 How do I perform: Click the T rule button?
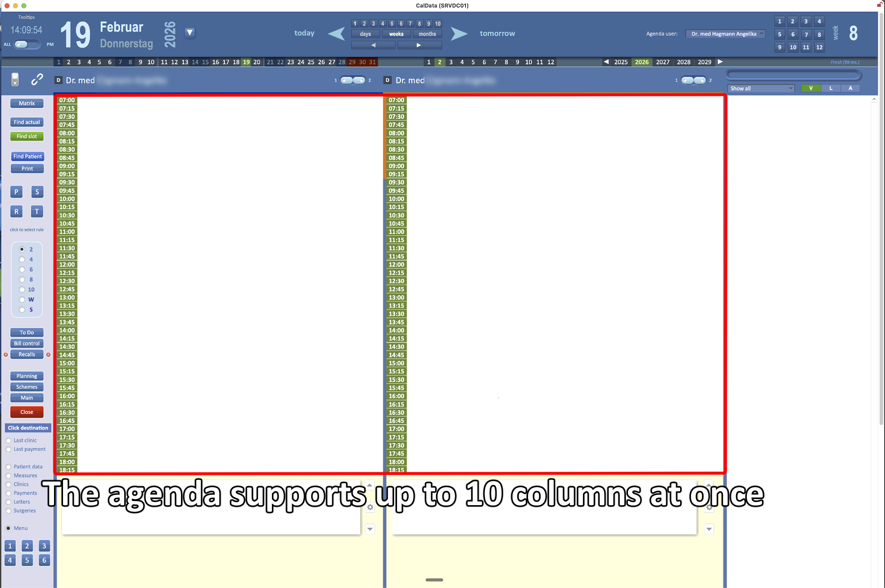click(37, 212)
